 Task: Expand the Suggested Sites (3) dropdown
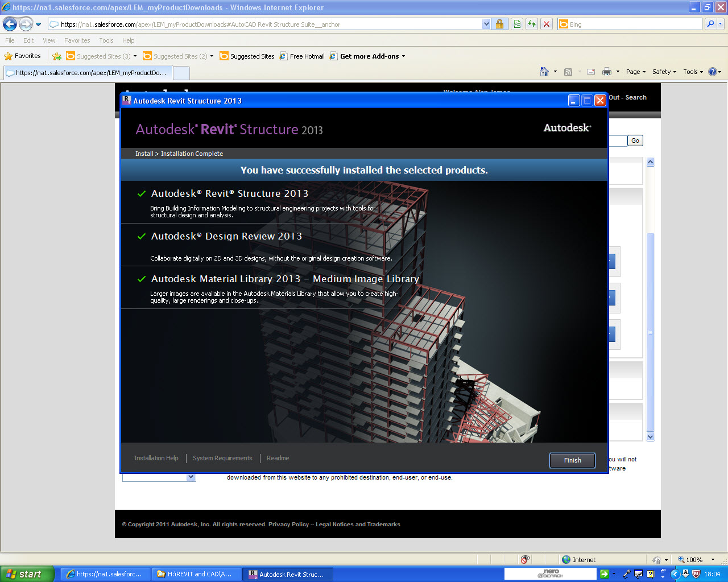[x=135, y=56]
